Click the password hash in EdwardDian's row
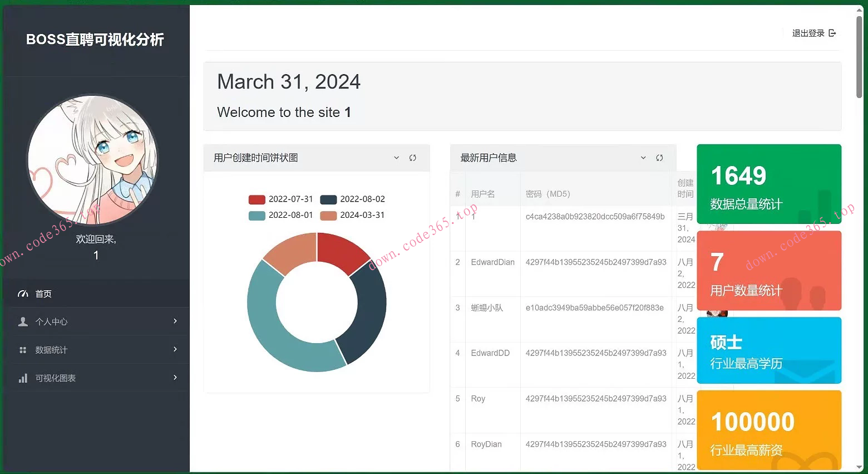868x474 pixels. [596, 262]
